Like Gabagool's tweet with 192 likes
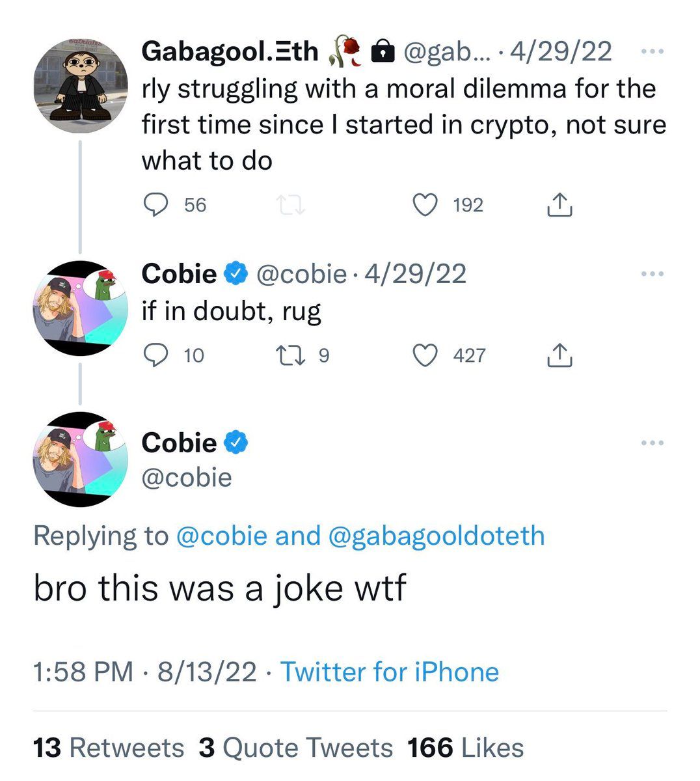Viewport: 700px width, 781px height. [x=426, y=206]
